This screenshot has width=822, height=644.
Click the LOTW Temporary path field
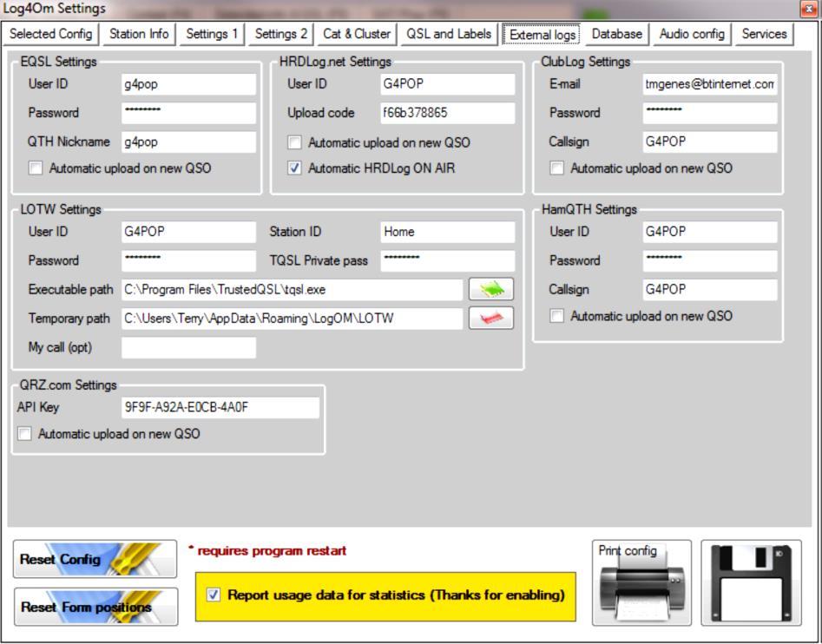click(x=292, y=319)
